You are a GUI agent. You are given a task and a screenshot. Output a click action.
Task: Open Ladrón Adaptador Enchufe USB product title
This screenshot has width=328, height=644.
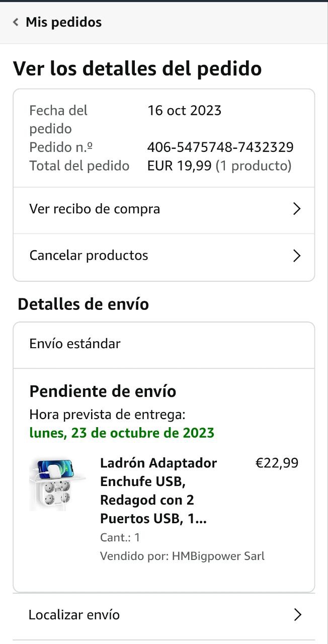tap(158, 491)
